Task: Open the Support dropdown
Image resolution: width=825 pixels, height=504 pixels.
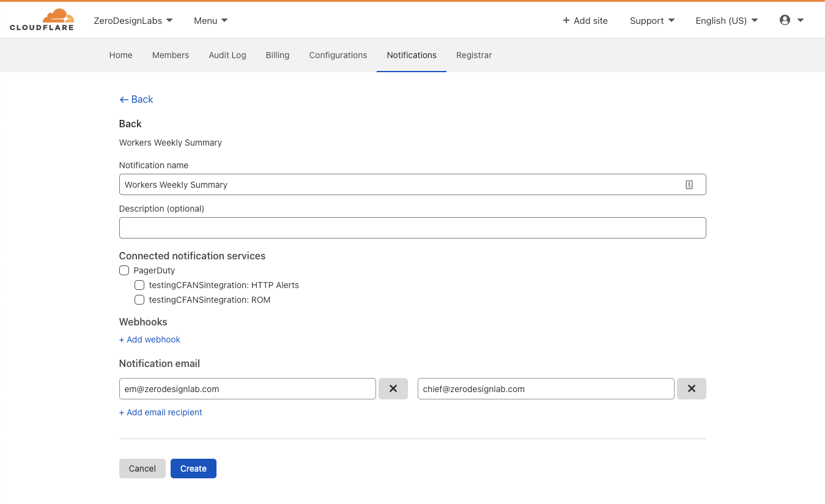Action: [653, 21]
